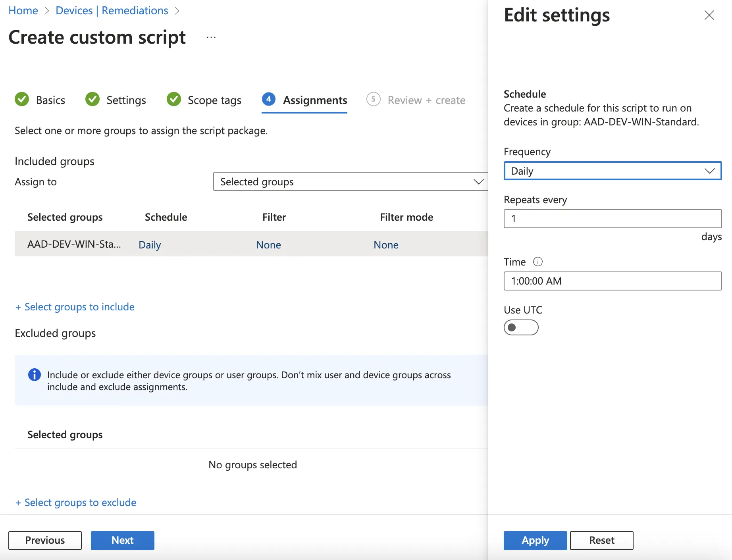Focus the Time field showing 1:00:00 AM
The width and height of the screenshot is (732, 560).
click(613, 281)
